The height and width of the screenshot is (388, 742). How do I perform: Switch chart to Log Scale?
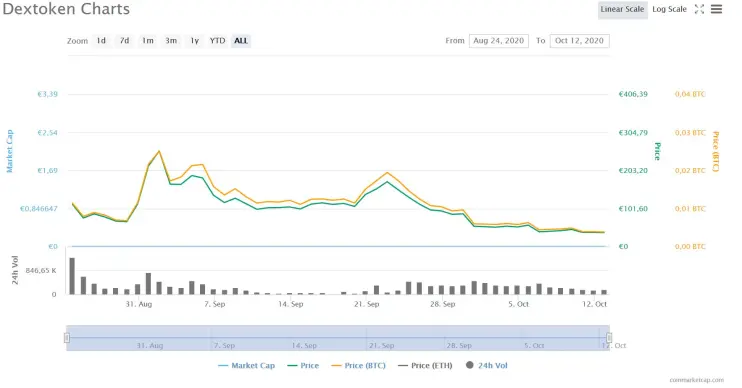click(x=669, y=9)
